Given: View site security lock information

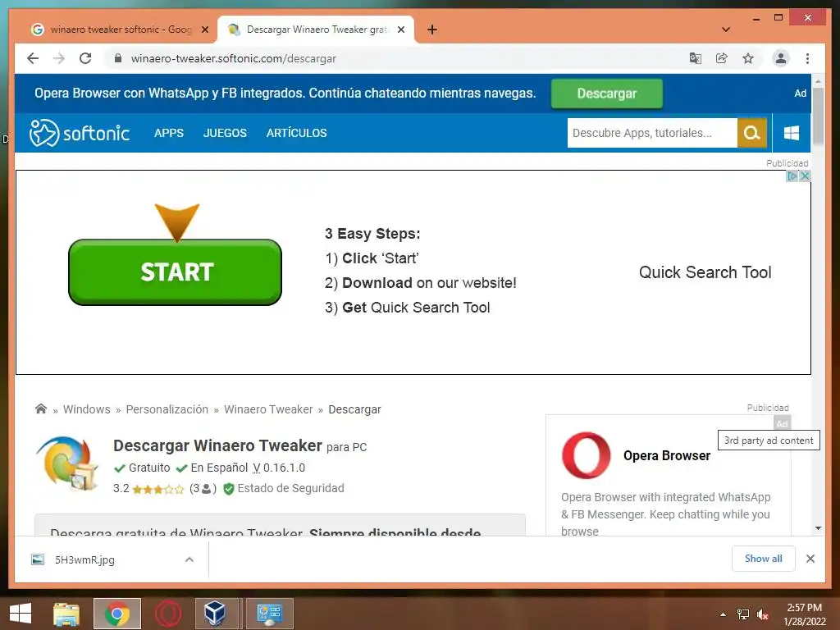Looking at the screenshot, I should [x=118, y=58].
